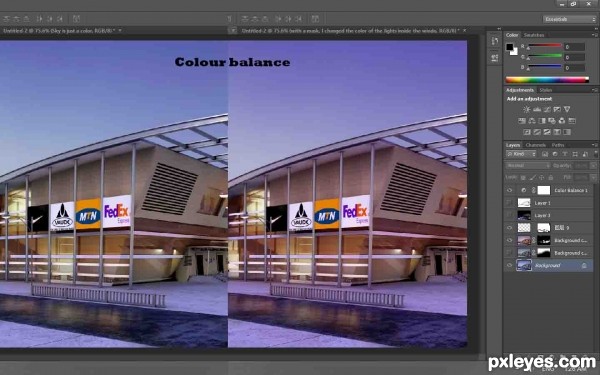
Task: Filter layers by smart objects
Action: (585, 154)
